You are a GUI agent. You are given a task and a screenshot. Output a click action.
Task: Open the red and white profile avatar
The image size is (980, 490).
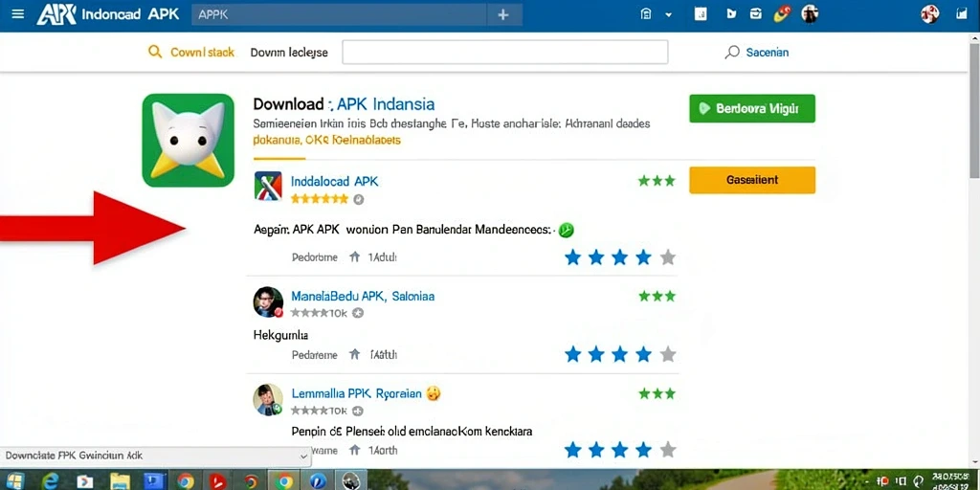point(929,13)
